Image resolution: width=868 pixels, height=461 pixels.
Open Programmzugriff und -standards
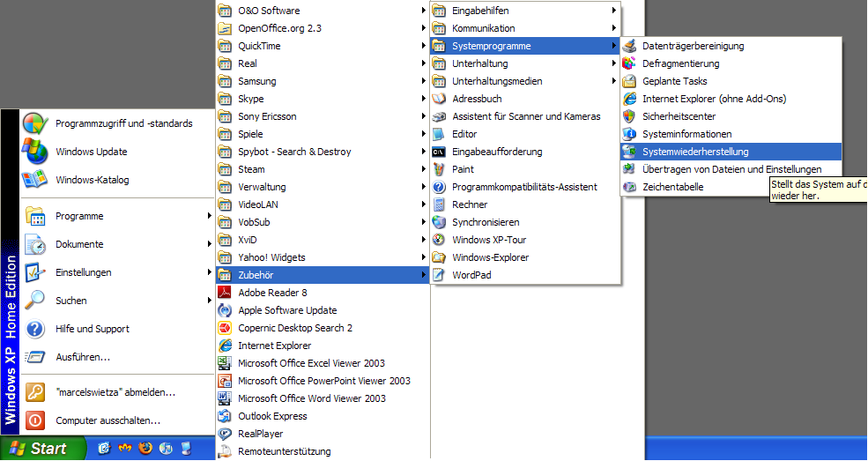117,123
